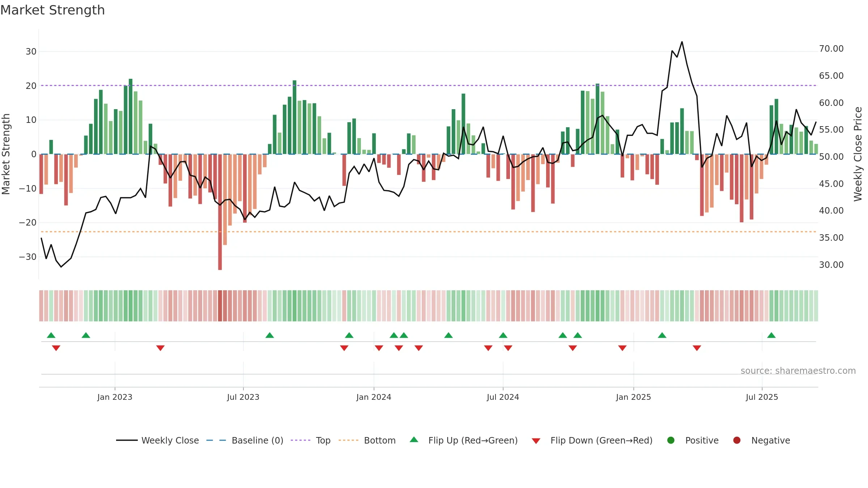This screenshot has width=868, height=488.
Task: Click the black Weekly Close line sample in legend
Action: click(127, 440)
